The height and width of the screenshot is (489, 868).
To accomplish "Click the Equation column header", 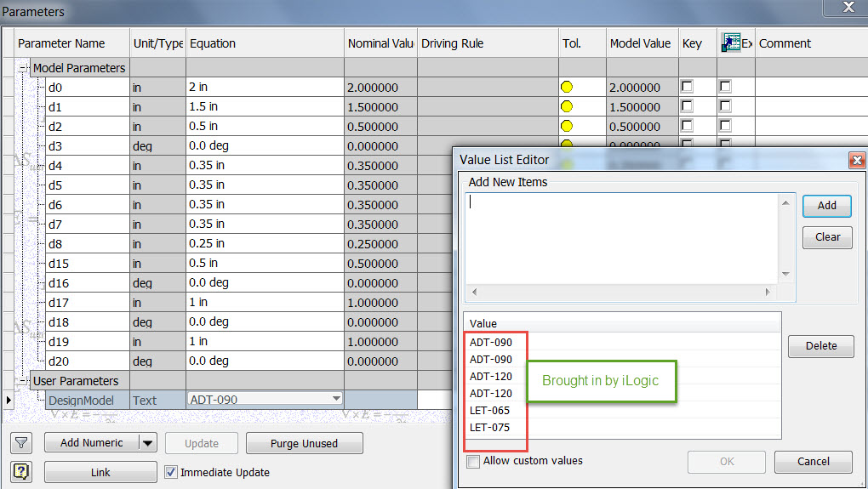I will coord(266,43).
